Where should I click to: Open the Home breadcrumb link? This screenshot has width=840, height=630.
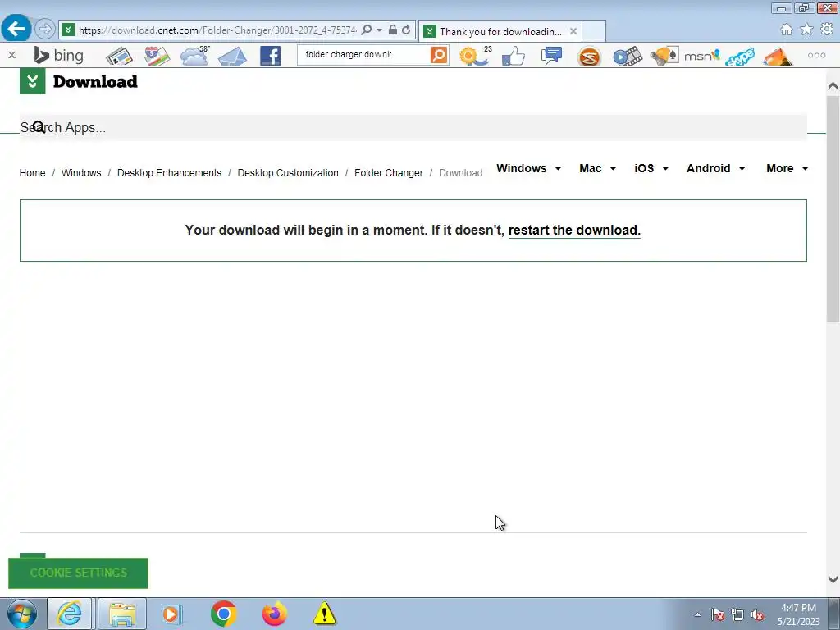point(32,173)
